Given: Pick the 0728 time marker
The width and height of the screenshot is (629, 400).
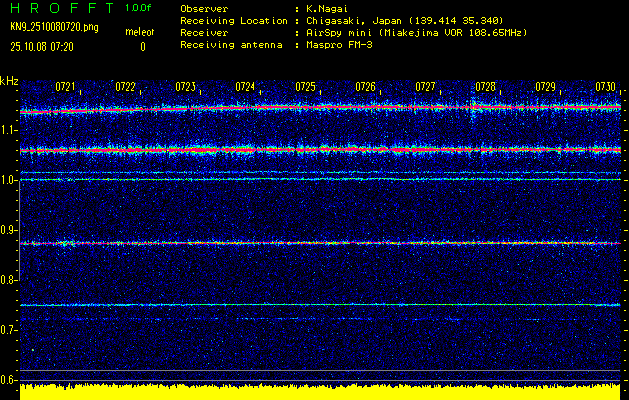Looking at the screenshot, I should coord(486,87).
